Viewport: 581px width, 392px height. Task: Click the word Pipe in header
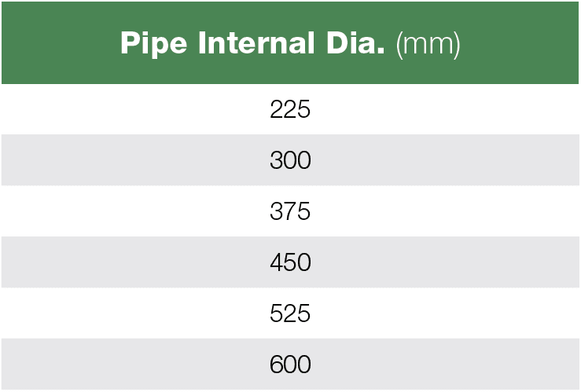tap(153, 45)
